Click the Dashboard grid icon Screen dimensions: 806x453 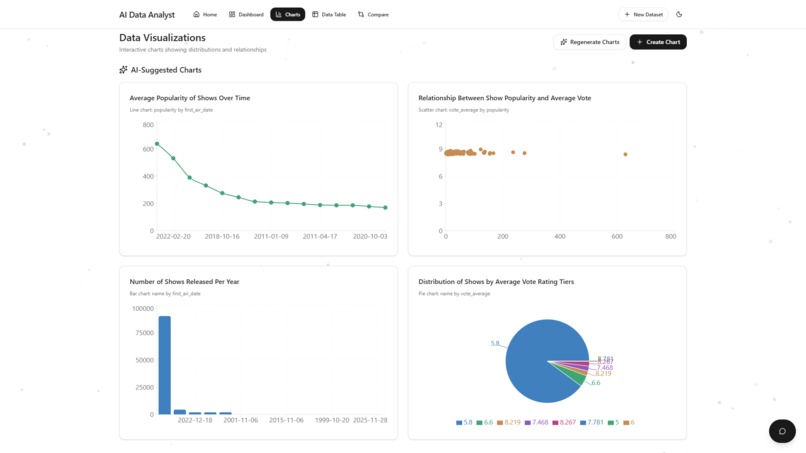(232, 14)
